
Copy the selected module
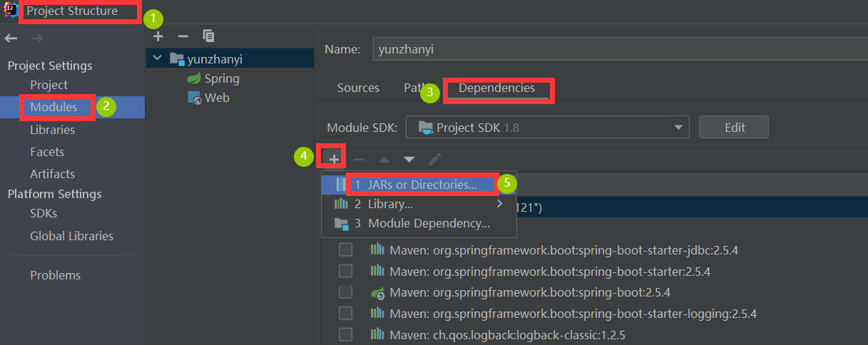208,36
